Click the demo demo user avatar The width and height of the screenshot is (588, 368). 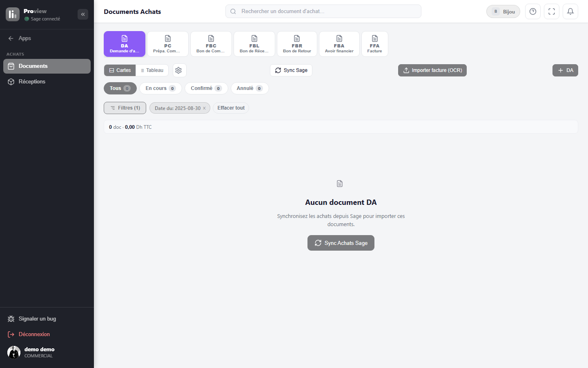pos(14,352)
